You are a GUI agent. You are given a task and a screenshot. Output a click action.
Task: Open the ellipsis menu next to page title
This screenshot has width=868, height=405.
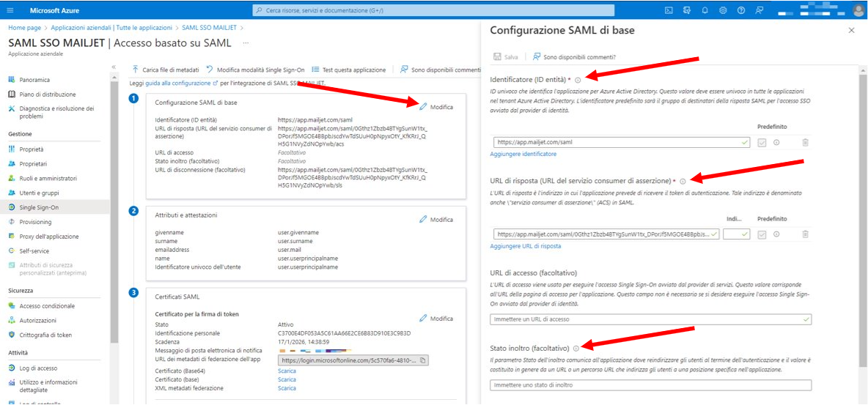tap(246, 42)
